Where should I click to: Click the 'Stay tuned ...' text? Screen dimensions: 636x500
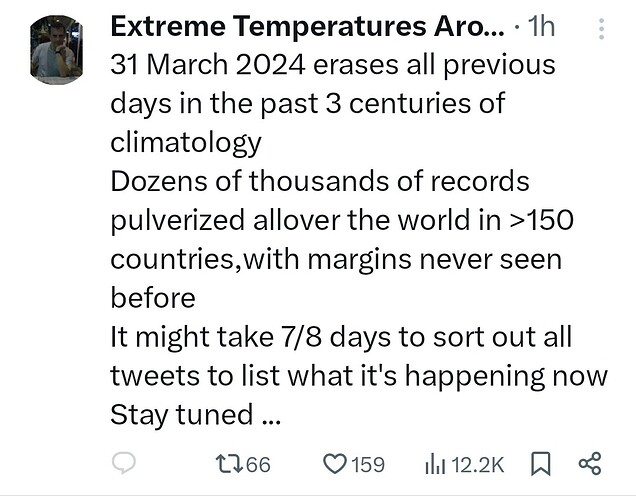tap(196, 415)
